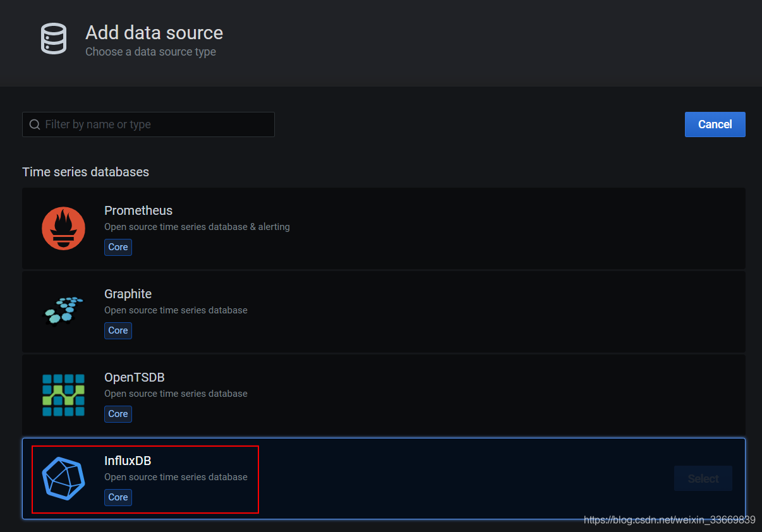Choose the InfluxDB data source title

coord(128,461)
